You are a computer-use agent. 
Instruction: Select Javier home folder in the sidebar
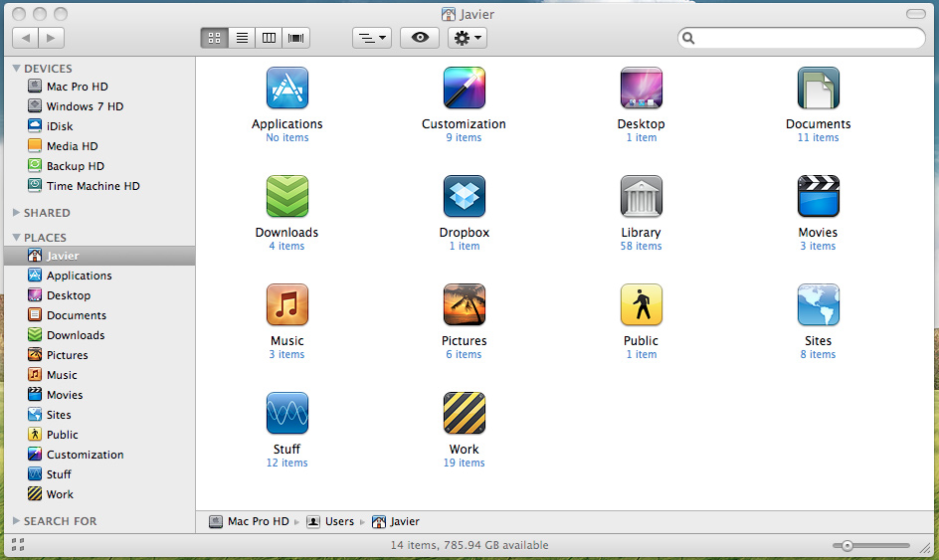99,256
